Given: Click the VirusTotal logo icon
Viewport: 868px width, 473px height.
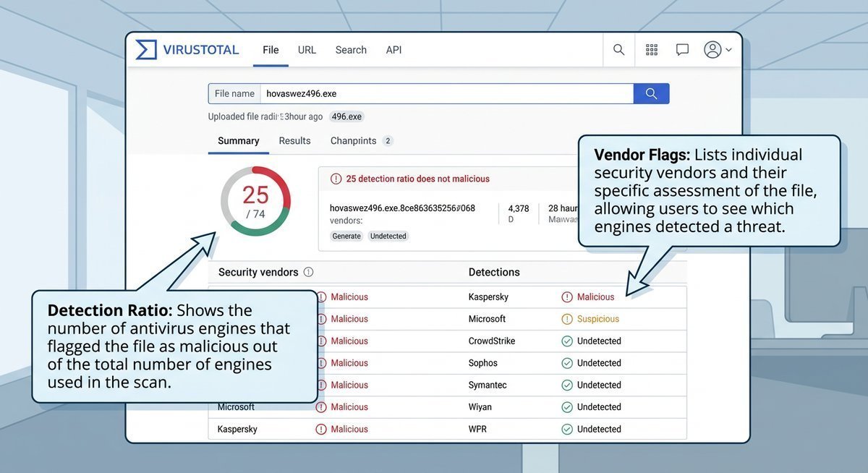Looking at the screenshot, I should 146,50.
